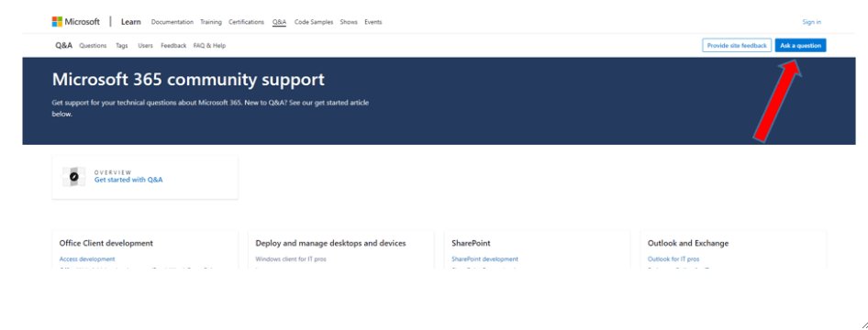Click Outlook and Exchange heading

(x=688, y=243)
